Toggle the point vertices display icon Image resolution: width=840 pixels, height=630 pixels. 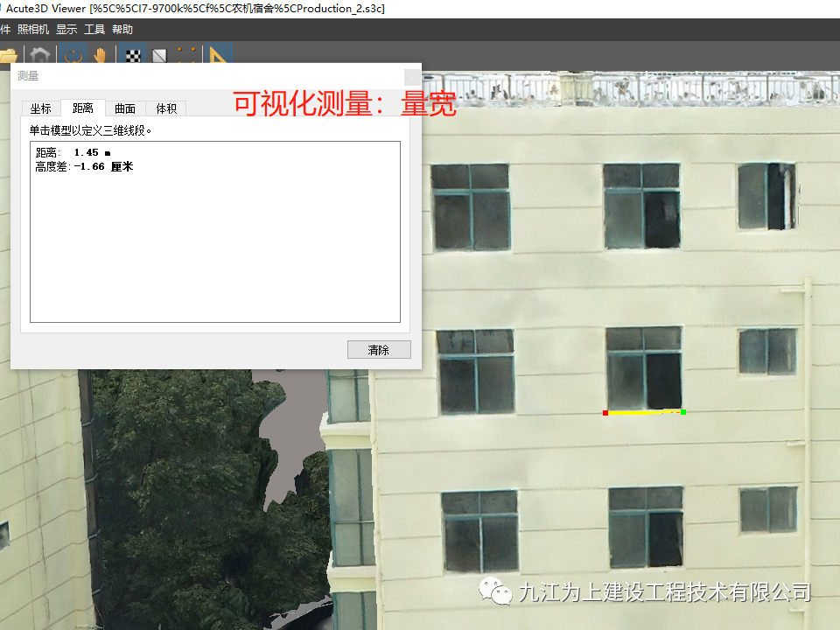click(x=185, y=56)
